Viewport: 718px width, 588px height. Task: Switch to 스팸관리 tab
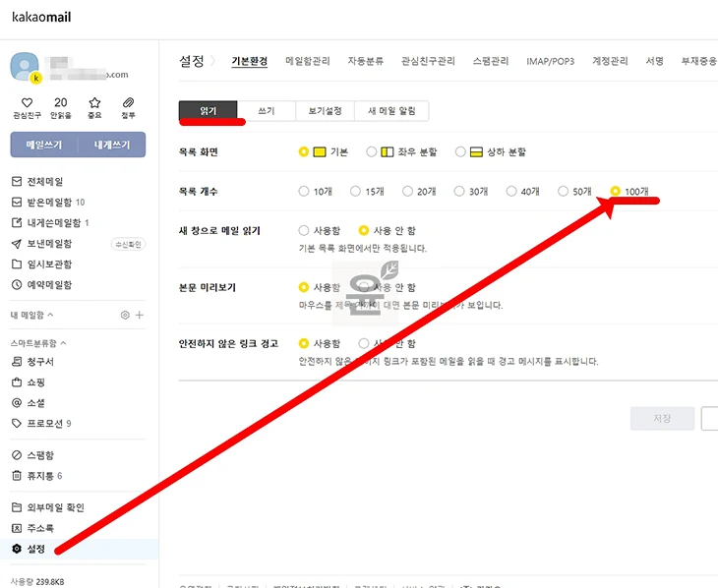[491, 61]
